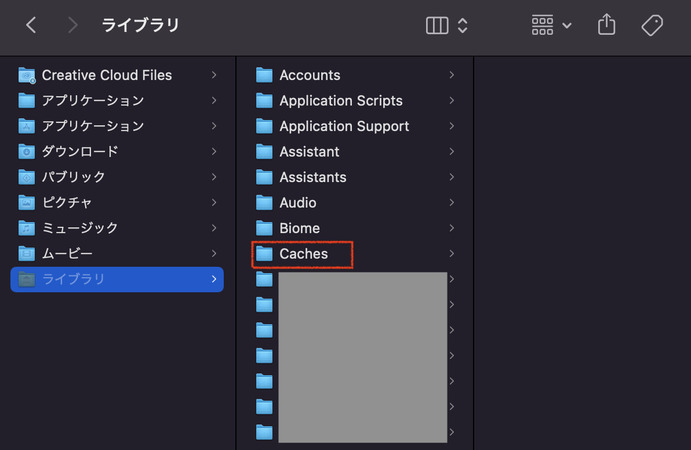Open view mode stepper arrows
This screenshot has width=691, height=450.
tap(463, 26)
